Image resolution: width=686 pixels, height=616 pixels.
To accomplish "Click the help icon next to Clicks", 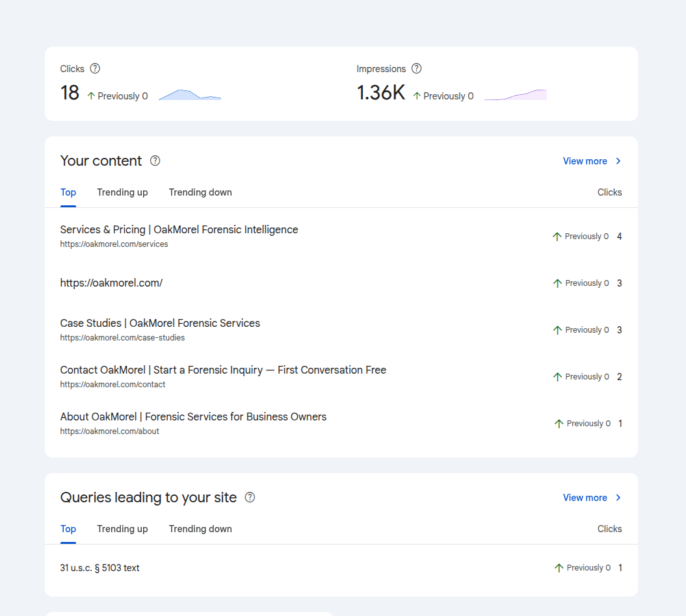I will [x=95, y=68].
